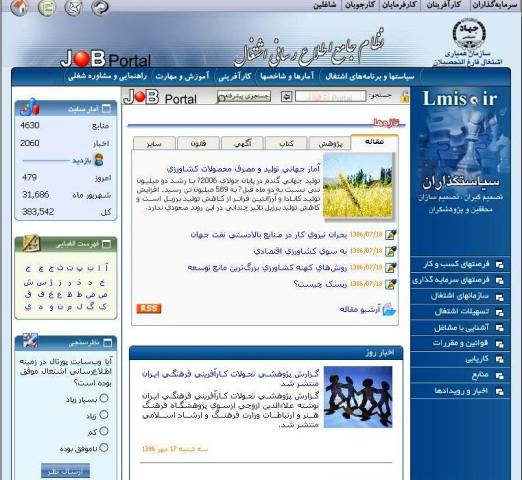522x480 pixels.
Task: Expand 'قوانین و مقررات' sidebar section
Action: tap(460, 343)
